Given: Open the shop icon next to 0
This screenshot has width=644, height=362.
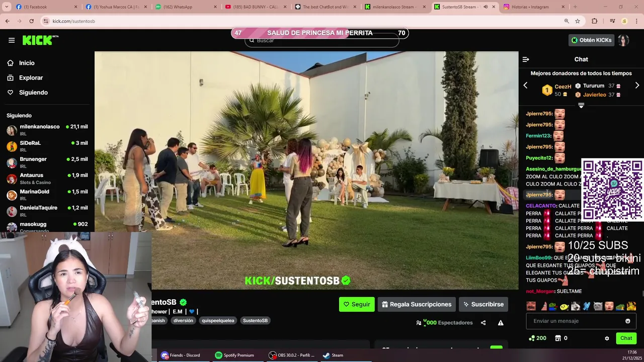Looking at the screenshot, I should 557,338.
